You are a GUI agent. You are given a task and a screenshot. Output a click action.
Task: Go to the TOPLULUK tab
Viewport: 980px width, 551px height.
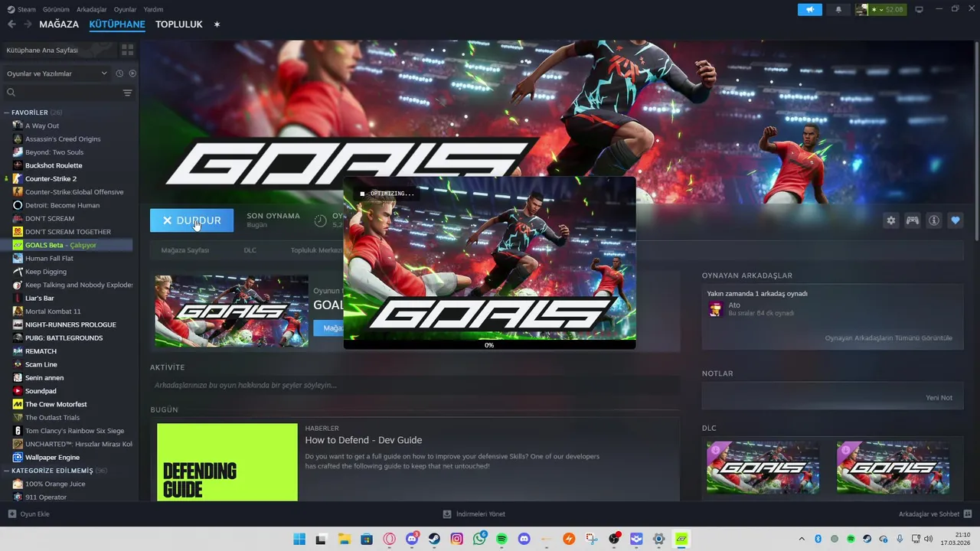(x=179, y=24)
